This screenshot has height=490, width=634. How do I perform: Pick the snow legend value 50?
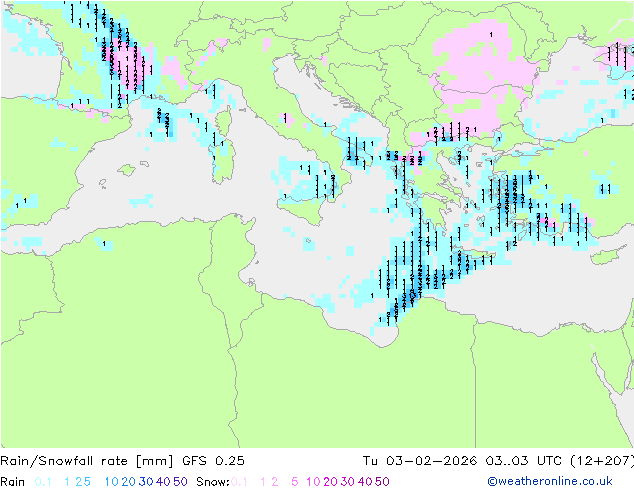point(382,482)
